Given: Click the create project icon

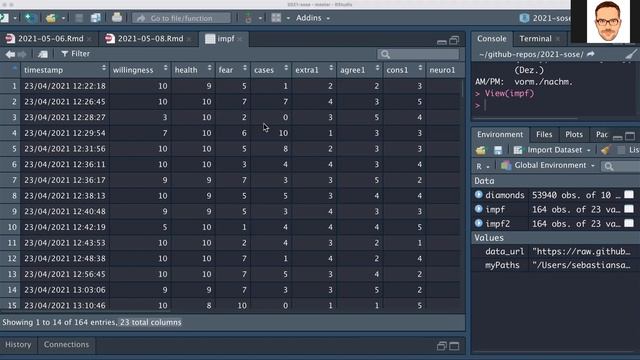Looking at the screenshot, I should pyautogui.click(x=30, y=18).
